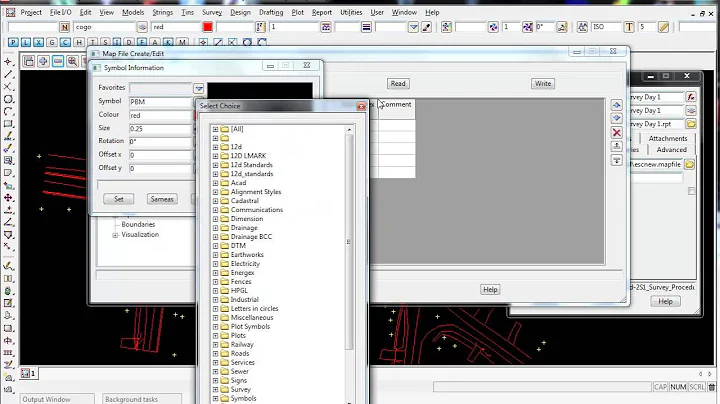Click Help in the Map File Create/Edit window
This screenshot has height=404, width=720.
tap(490, 290)
